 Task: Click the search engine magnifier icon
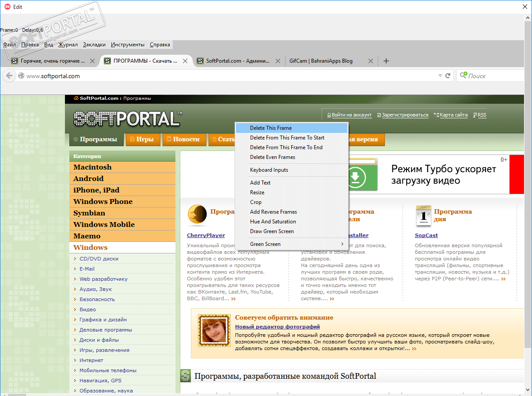pos(463,75)
